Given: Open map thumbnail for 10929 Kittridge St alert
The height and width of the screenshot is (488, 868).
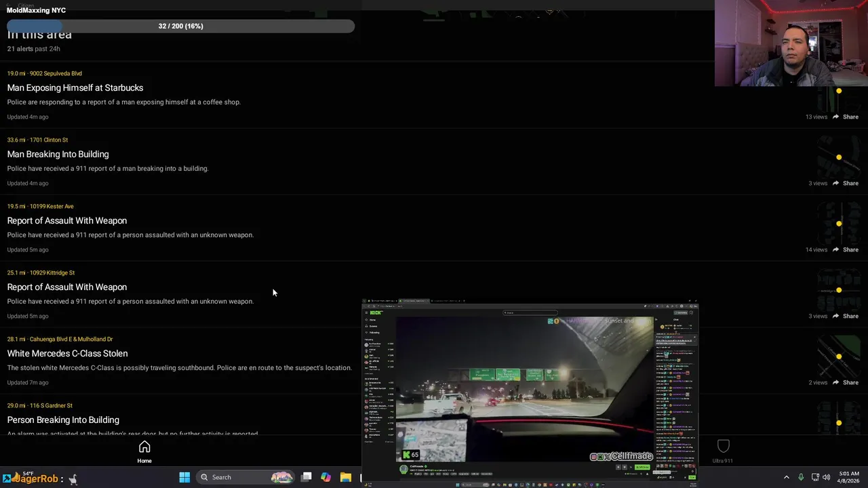Looking at the screenshot, I should 839,290.
